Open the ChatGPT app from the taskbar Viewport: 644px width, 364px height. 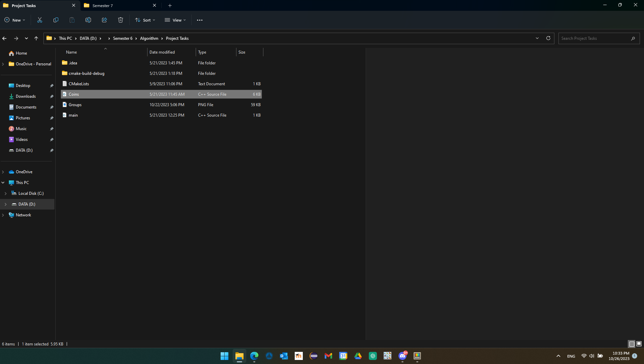pos(373,356)
